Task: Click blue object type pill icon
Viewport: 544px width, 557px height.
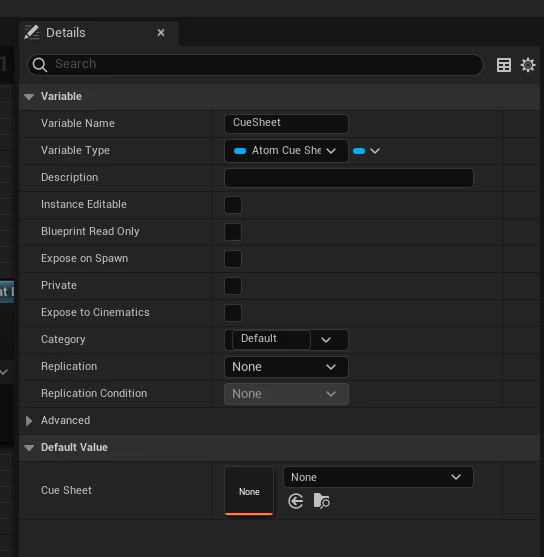Action: click(240, 151)
